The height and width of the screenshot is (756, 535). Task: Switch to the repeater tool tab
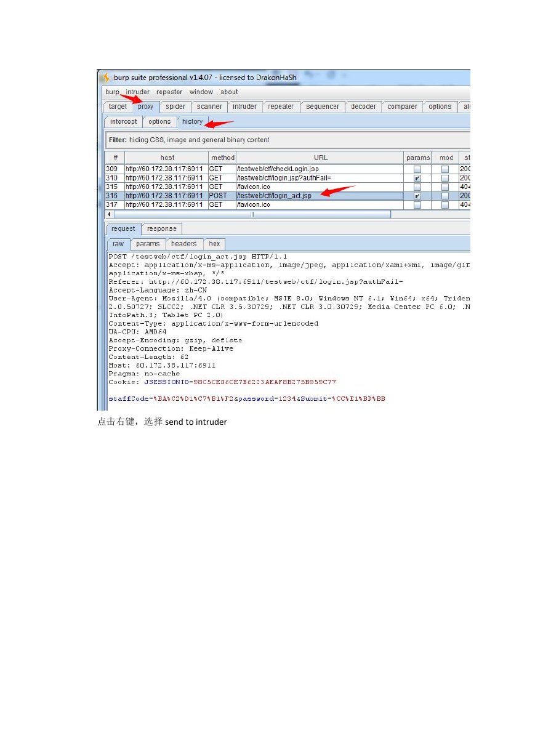(x=281, y=107)
